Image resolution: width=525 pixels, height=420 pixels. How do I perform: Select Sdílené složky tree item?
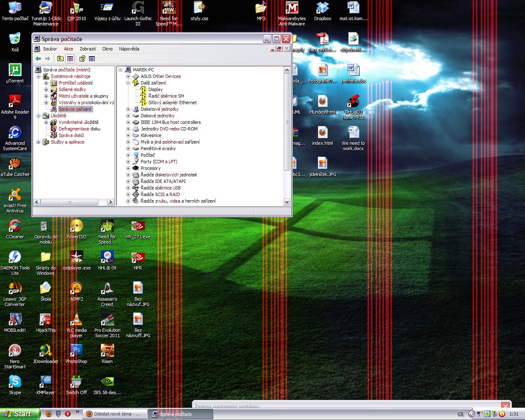coord(72,89)
